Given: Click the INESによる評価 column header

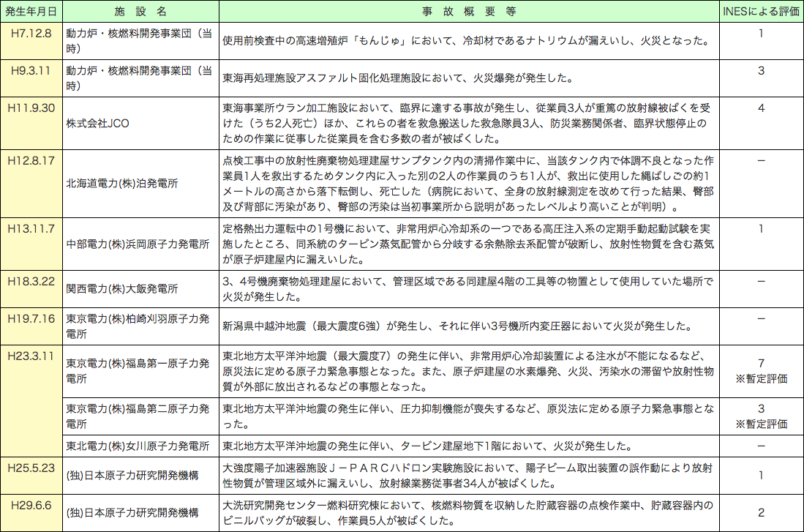Looking at the screenshot, I should coord(761,11).
